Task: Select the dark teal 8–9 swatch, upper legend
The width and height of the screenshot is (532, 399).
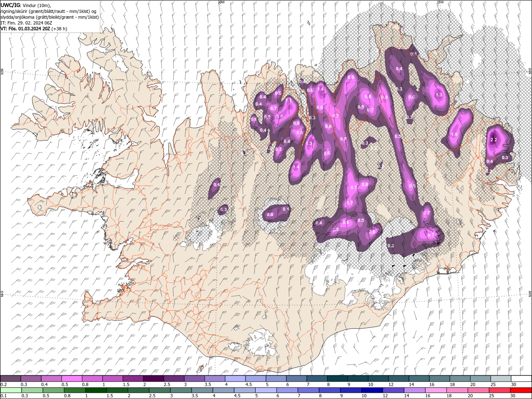Action: (337, 379)
